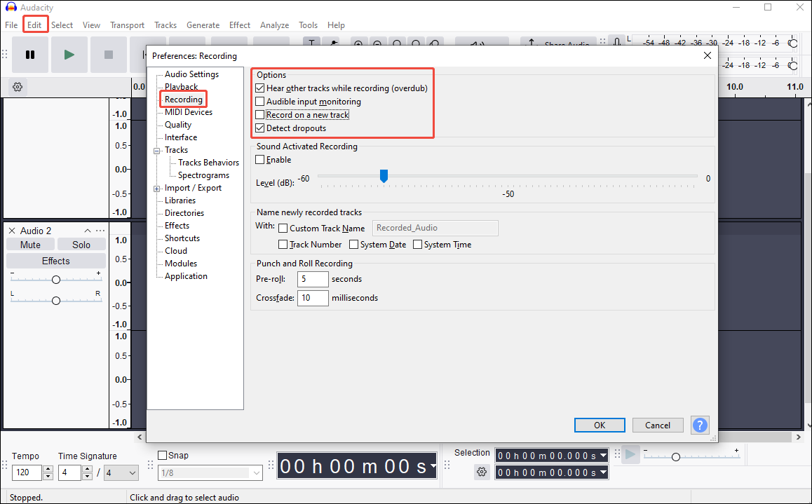Click the recording meter microphone icon
The image size is (812, 504).
click(x=616, y=42)
